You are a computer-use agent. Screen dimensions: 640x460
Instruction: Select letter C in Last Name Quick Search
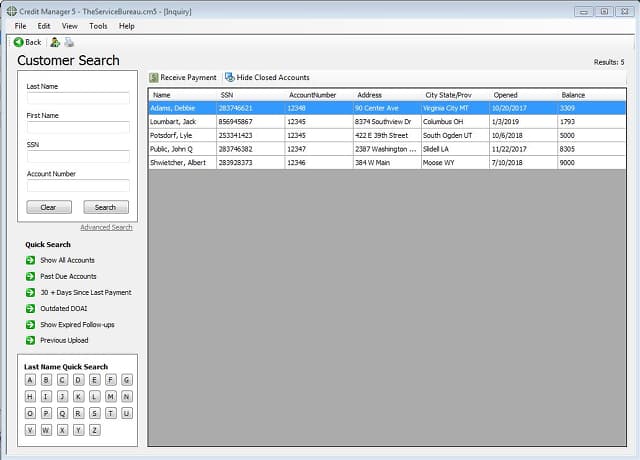(x=62, y=380)
